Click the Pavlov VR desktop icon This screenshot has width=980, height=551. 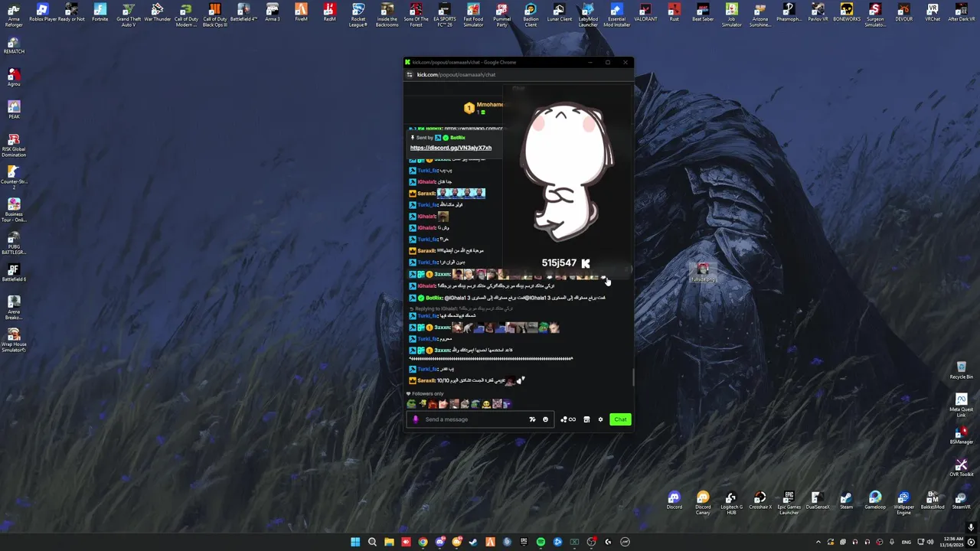click(818, 12)
